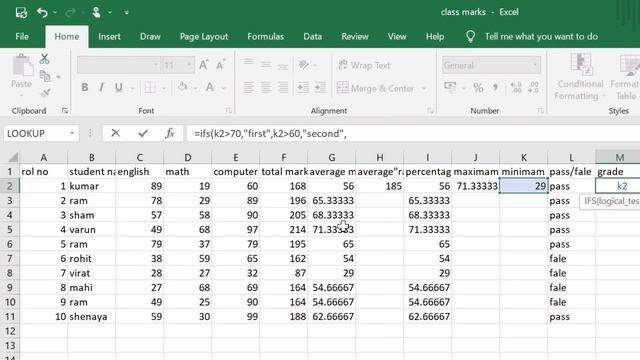
Task: Click the Font Color A icon
Action: [x=210, y=87]
